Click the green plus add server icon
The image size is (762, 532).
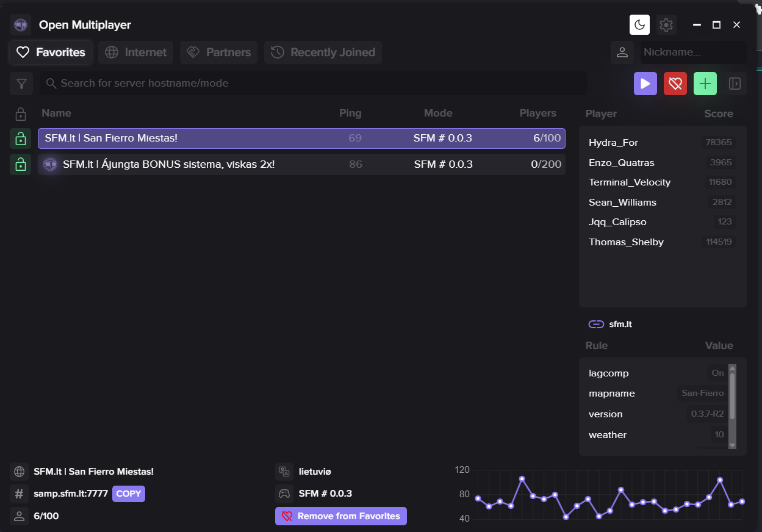705,84
